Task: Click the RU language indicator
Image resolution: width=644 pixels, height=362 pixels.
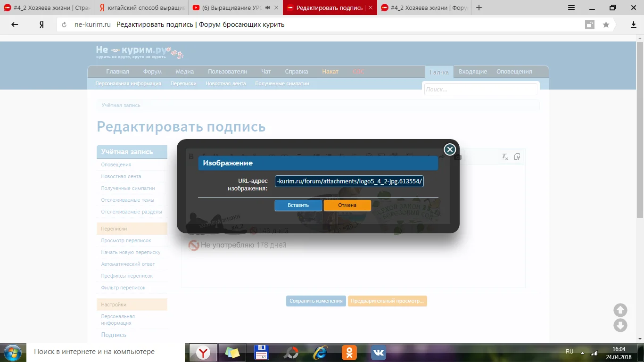Action: [570, 352]
